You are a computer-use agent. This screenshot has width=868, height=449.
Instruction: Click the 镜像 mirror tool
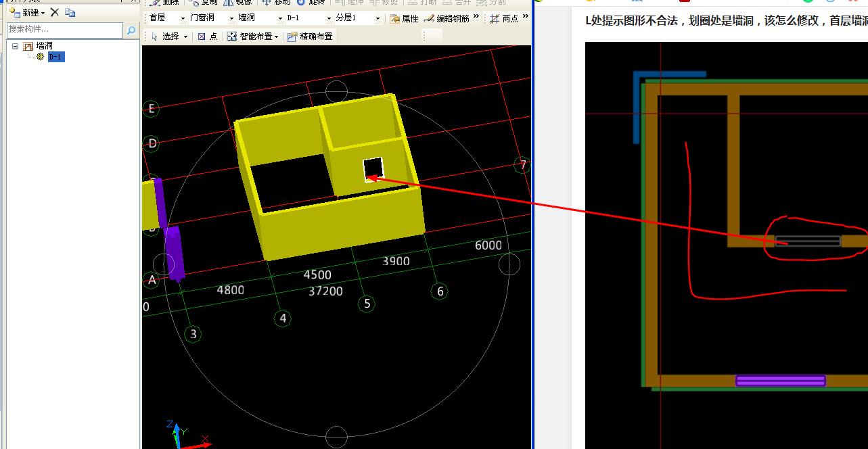pyautogui.click(x=238, y=3)
